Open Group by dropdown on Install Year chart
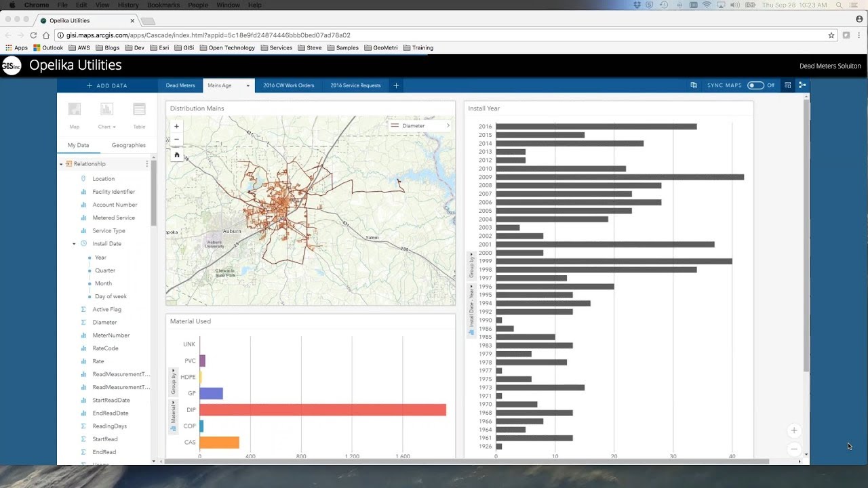This screenshot has height=488, width=868. (471, 265)
